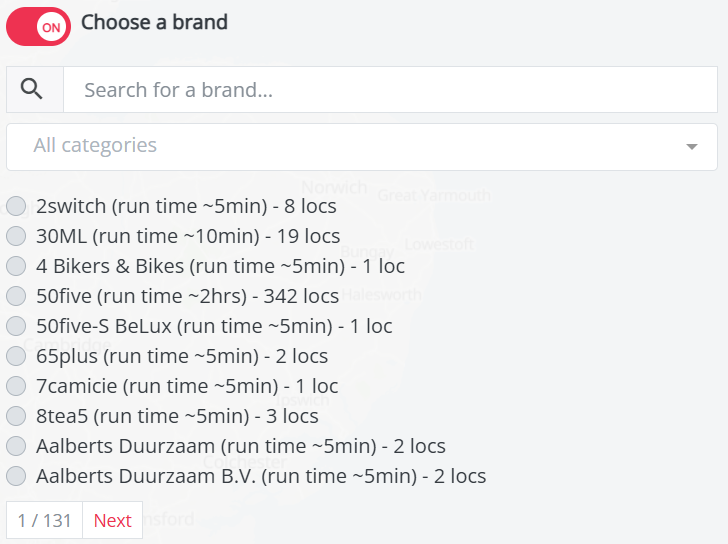Image resolution: width=728 pixels, height=544 pixels.
Task: Select the 2switch brand radio button
Action: point(16,207)
